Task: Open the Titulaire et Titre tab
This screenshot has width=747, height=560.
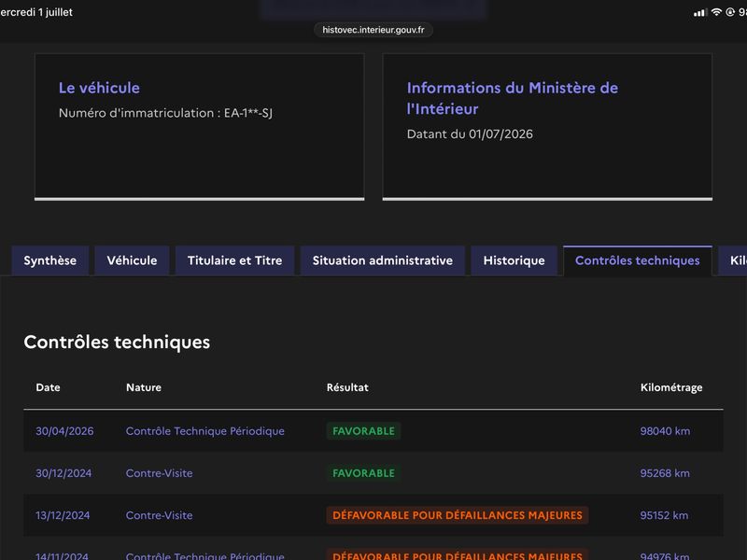Action: pyautogui.click(x=235, y=260)
